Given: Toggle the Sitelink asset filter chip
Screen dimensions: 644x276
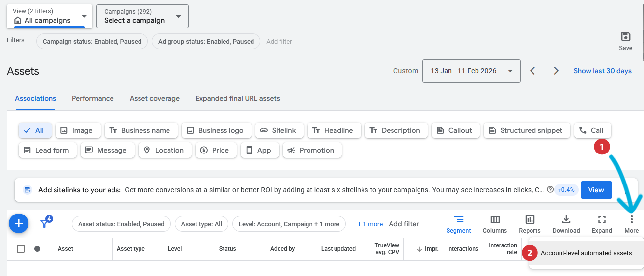Looking at the screenshot, I should tap(278, 130).
